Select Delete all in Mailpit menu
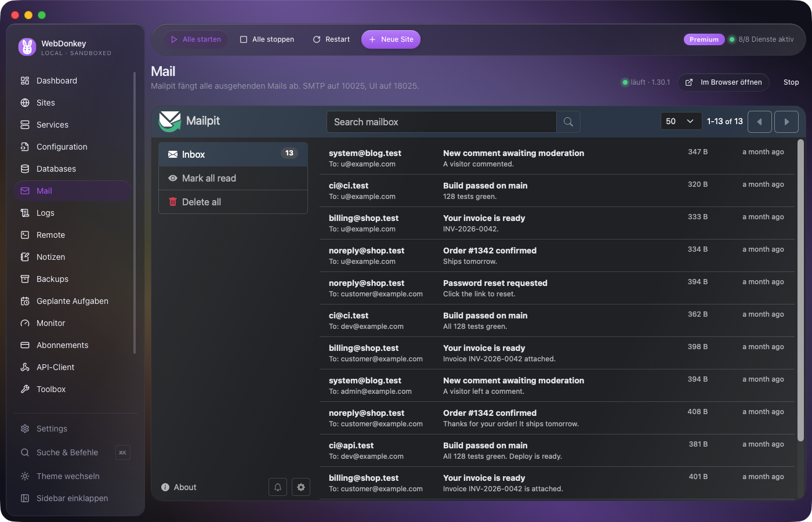This screenshot has width=812, height=522. coord(233,202)
